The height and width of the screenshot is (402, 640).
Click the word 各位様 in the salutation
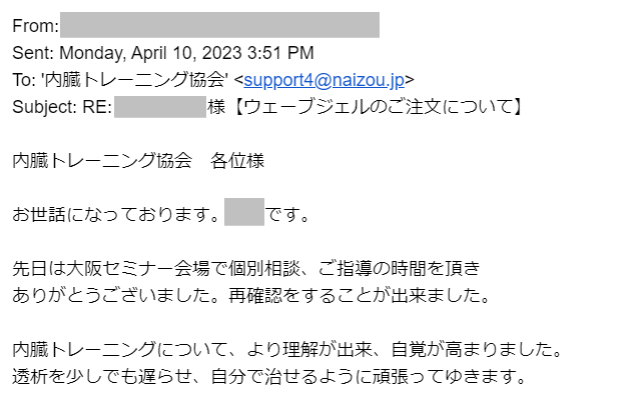[238, 161]
